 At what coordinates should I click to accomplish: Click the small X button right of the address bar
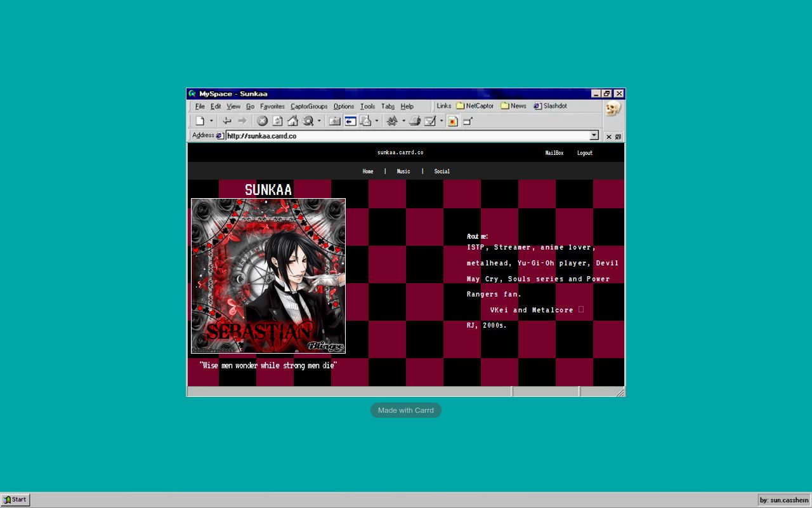pos(609,137)
